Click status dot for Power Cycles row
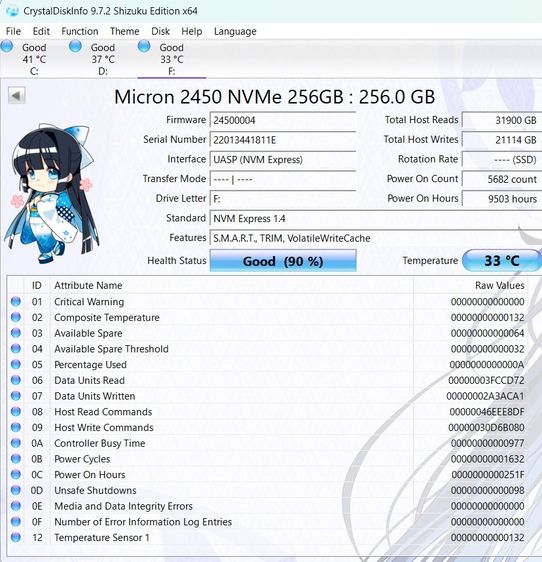The width and height of the screenshot is (542, 562). [x=16, y=459]
